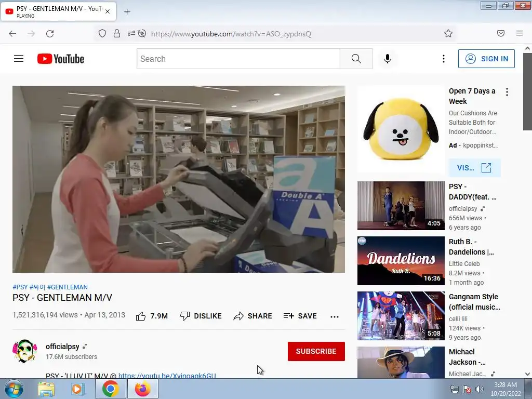Click the ad's VIS... button

pos(474,168)
